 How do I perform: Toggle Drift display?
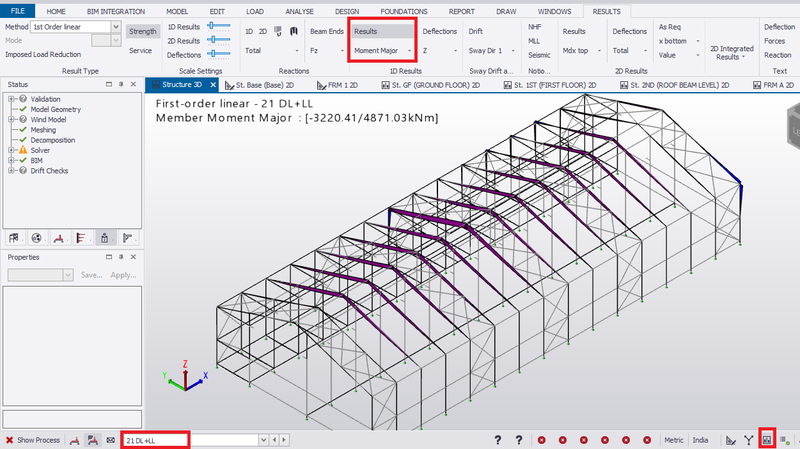[476, 31]
